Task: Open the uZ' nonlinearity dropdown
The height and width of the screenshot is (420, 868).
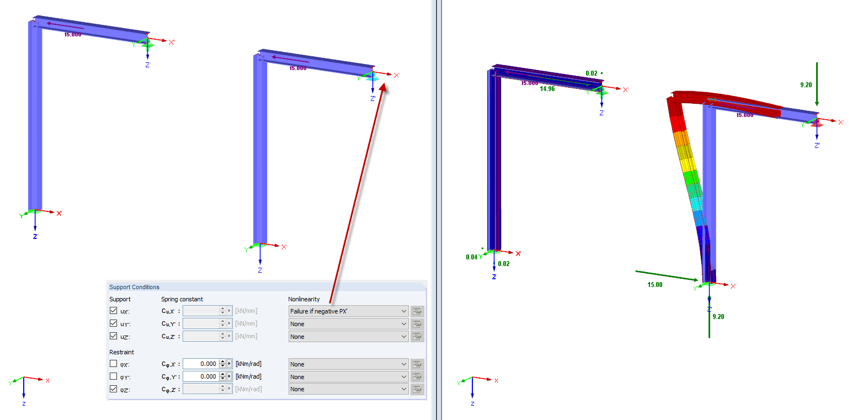Action: (348, 337)
